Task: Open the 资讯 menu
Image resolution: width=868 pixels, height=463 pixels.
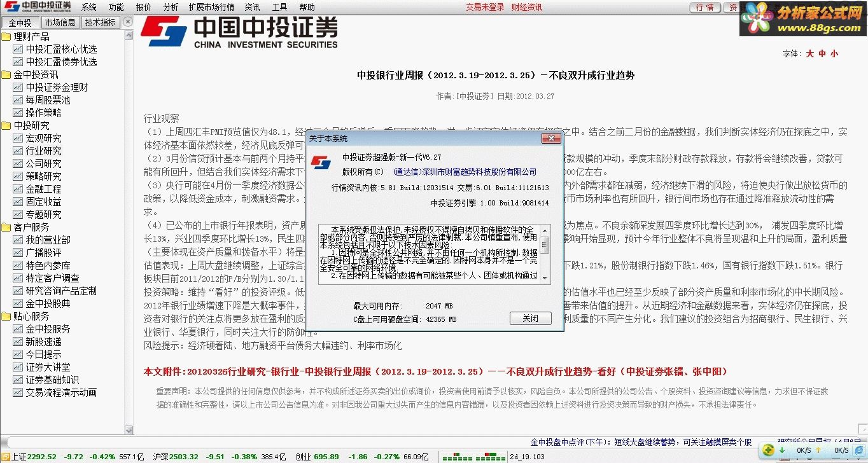Action: coord(252,7)
